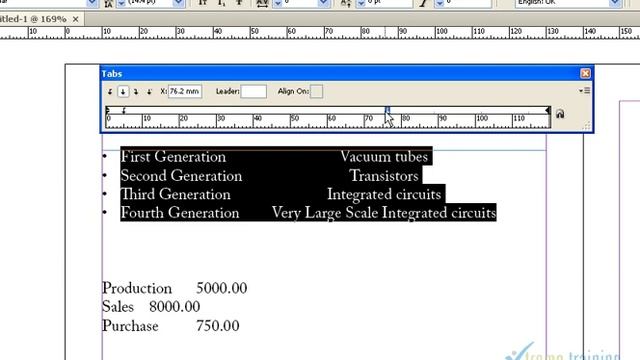Open the Tabs panel flyout menu
The image size is (640, 360).
tap(584, 91)
